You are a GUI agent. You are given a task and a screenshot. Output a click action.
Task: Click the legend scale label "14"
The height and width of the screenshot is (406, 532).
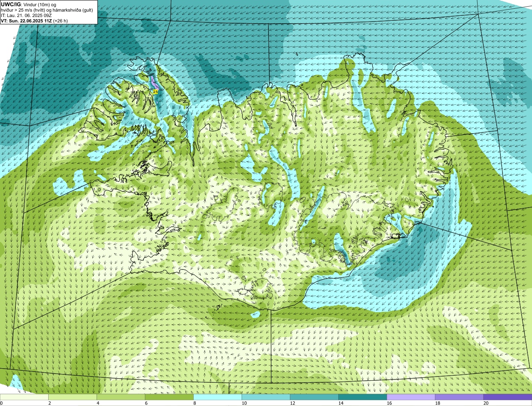341,403
